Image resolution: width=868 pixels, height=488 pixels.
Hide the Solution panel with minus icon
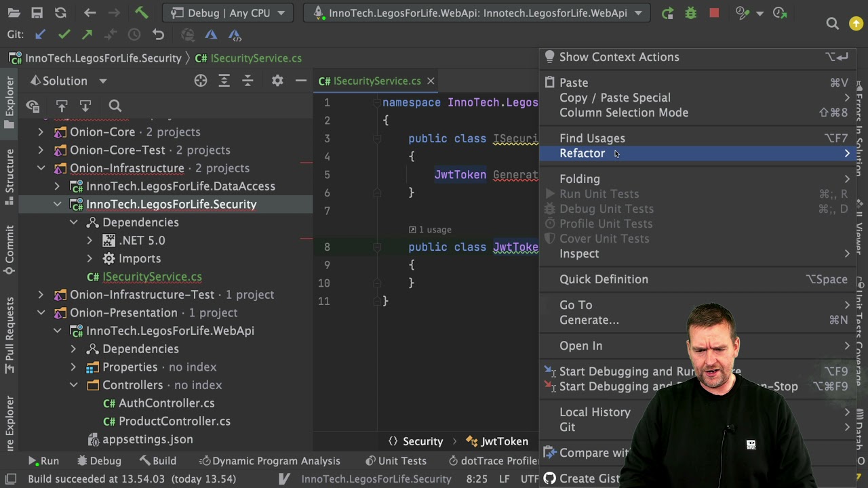click(x=300, y=81)
